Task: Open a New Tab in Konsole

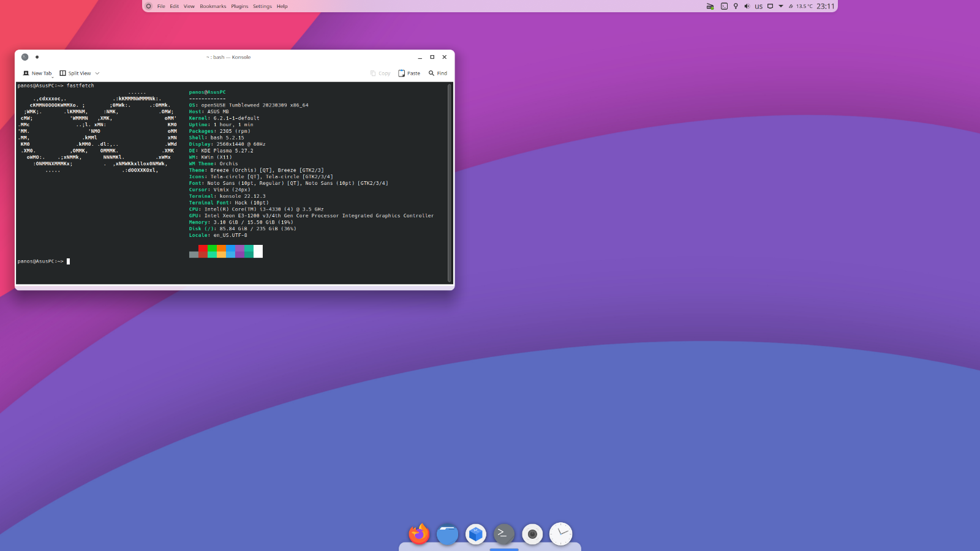Action: click(x=37, y=73)
